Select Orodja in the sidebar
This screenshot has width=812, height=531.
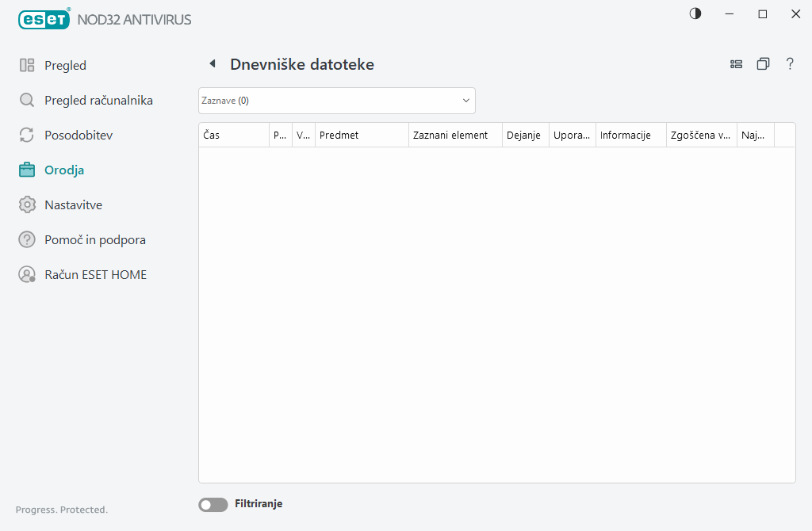click(x=64, y=170)
